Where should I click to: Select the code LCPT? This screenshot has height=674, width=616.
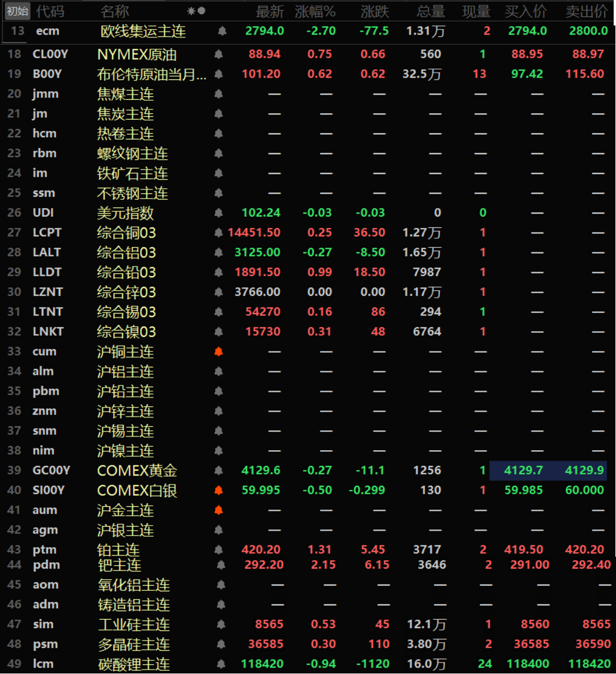point(48,232)
